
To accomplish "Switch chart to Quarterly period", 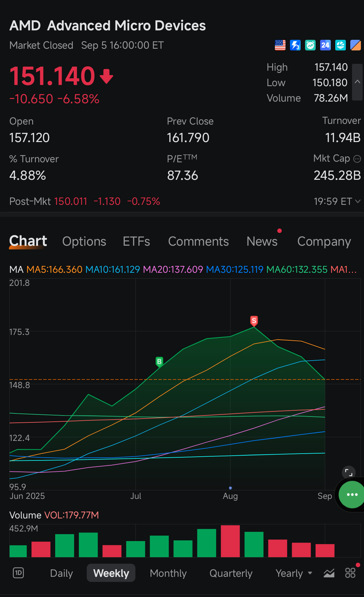I will (231, 573).
